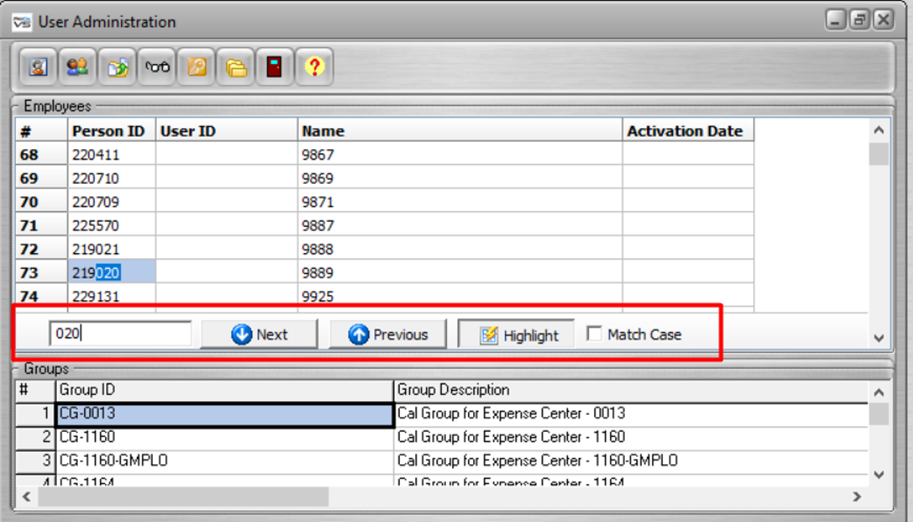Click the Groups vertical scrollbar thumb
The width and height of the screenshot is (913, 522).
coord(879,414)
